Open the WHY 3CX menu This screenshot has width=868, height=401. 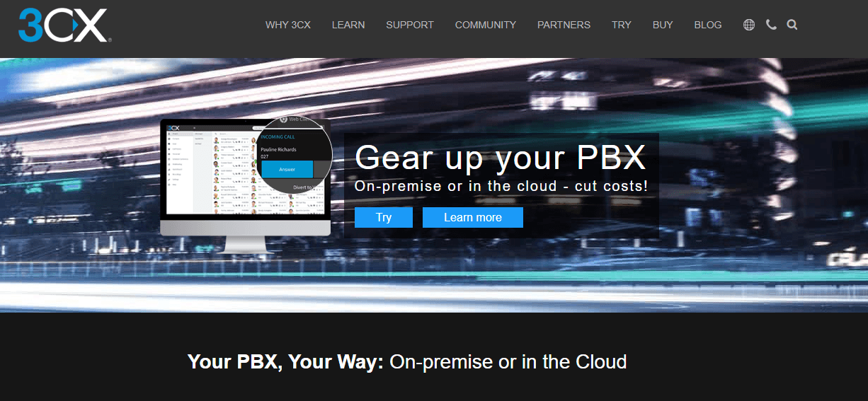288,25
